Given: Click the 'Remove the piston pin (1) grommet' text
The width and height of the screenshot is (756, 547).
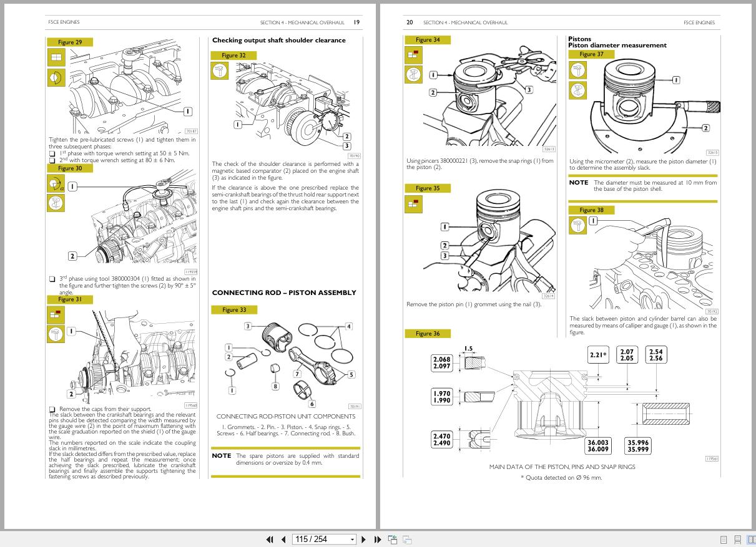Looking at the screenshot, I should [x=474, y=304].
